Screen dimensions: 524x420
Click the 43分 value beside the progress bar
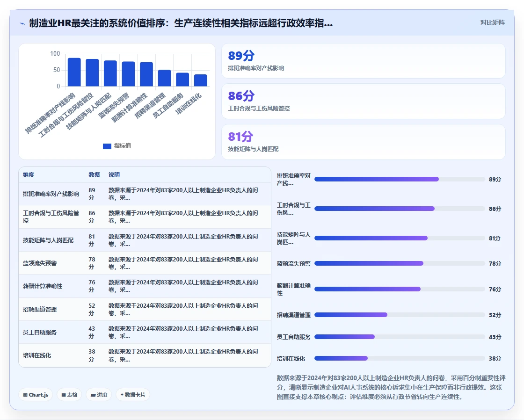[495, 337]
